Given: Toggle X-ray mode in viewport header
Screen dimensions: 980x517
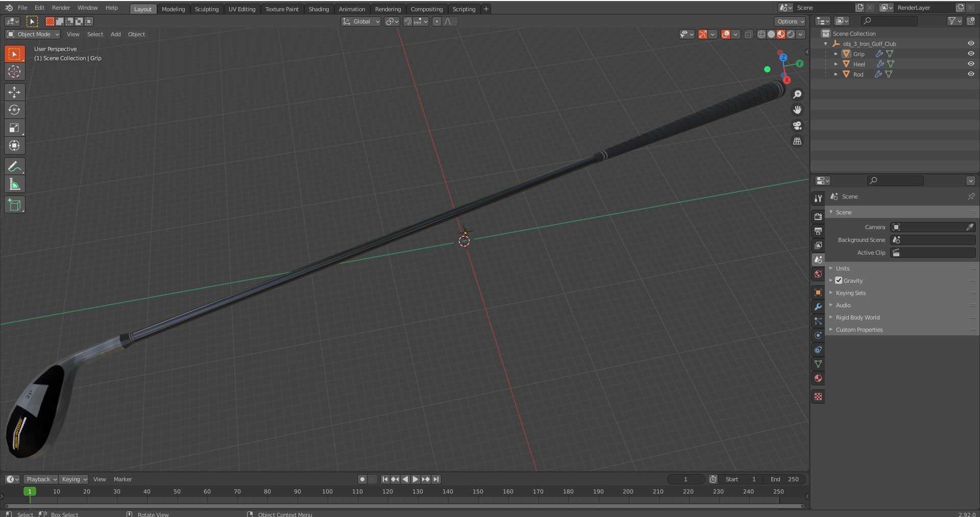Looking at the screenshot, I should point(748,34).
